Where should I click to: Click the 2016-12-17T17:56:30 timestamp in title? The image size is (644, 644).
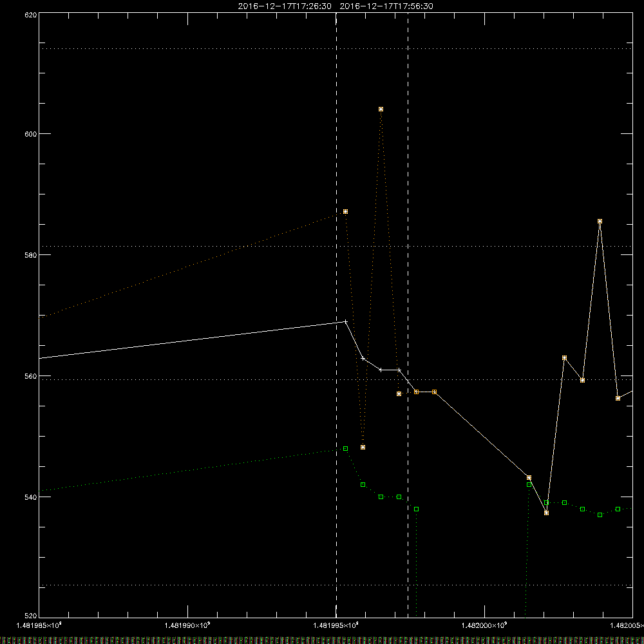click(x=386, y=6)
